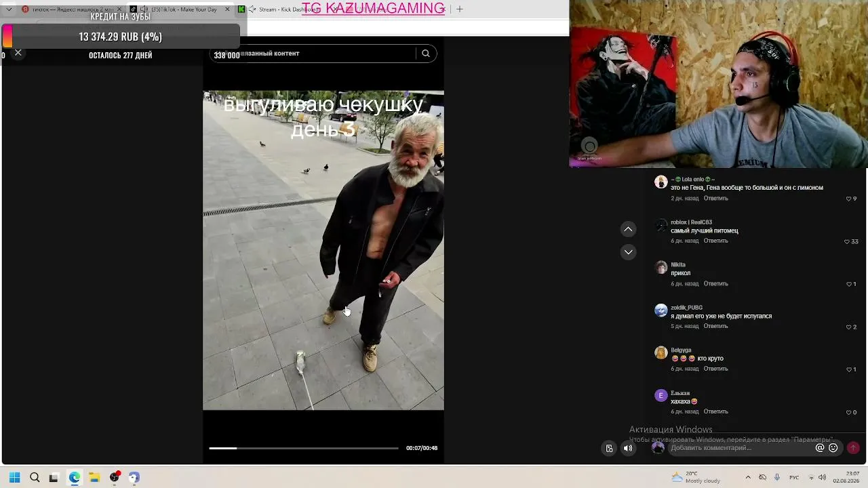The width and height of the screenshot is (868, 488).
Task: Open the profile avatar of Lola enlo
Action: [x=660, y=182]
